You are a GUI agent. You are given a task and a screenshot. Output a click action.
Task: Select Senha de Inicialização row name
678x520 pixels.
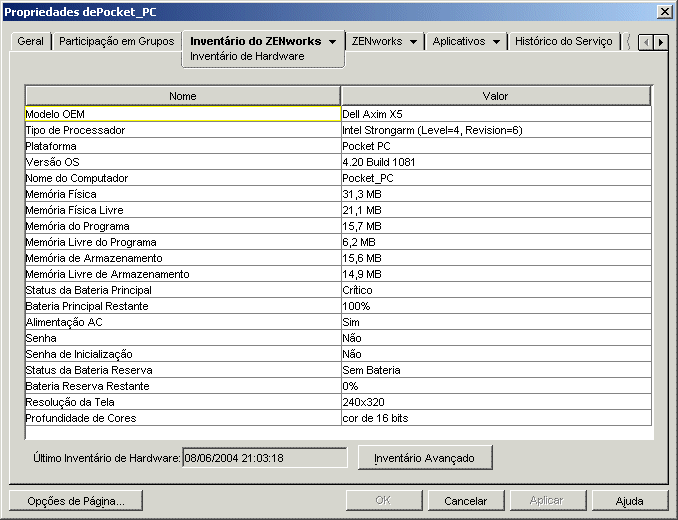pos(183,354)
